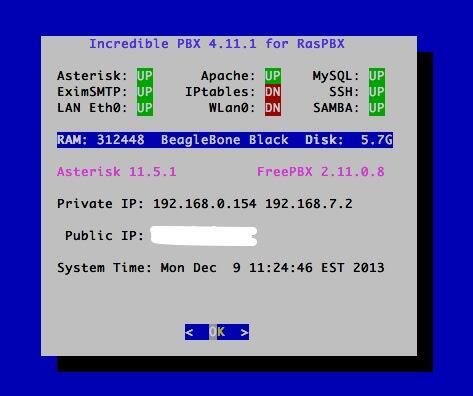Click the Private IP: label
473x396 pixels.
pos(100,204)
